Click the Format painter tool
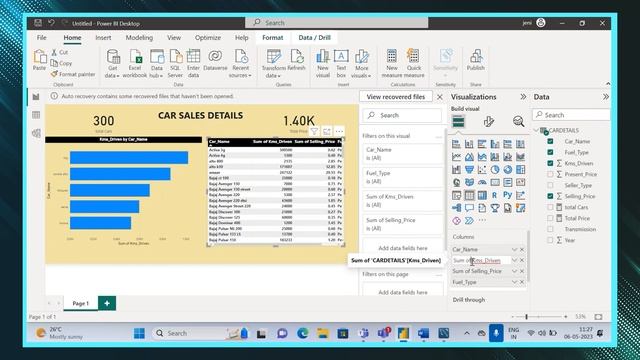The height and width of the screenshot is (360, 640). [x=73, y=74]
